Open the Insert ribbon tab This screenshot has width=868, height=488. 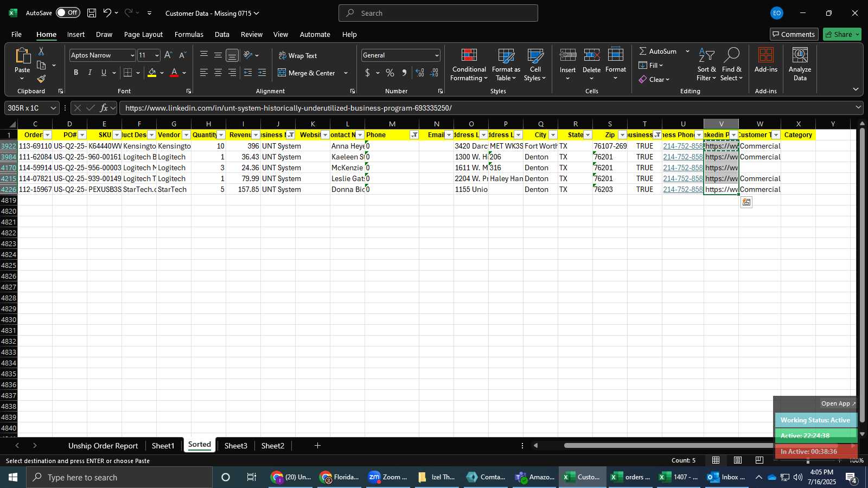coord(76,34)
